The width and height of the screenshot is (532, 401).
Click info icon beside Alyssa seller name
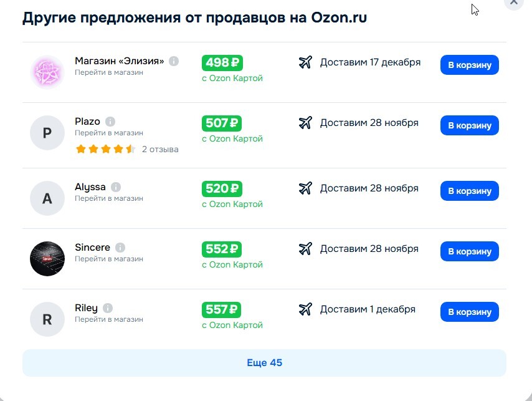(x=116, y=187)
